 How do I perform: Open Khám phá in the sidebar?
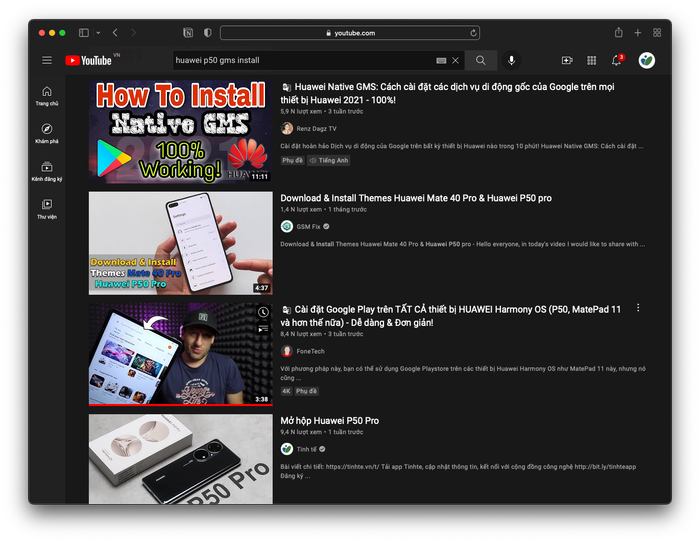(47, 133)
